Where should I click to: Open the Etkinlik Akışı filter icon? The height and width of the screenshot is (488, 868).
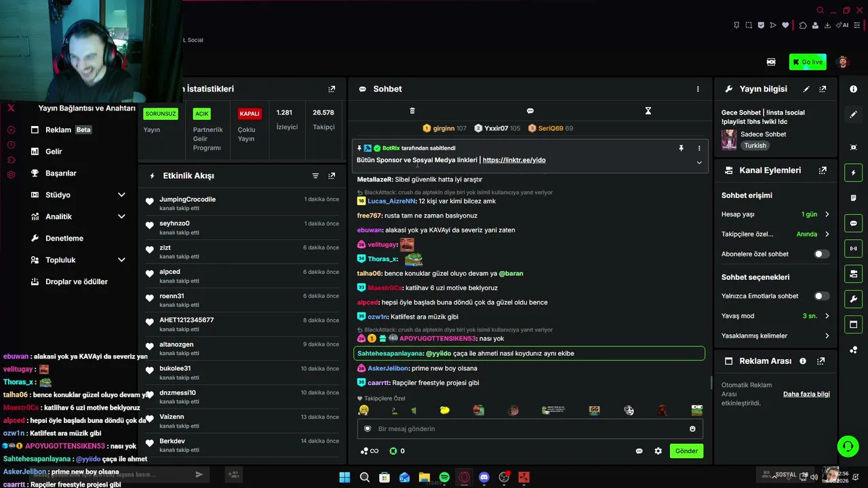[x=315, y=176]
